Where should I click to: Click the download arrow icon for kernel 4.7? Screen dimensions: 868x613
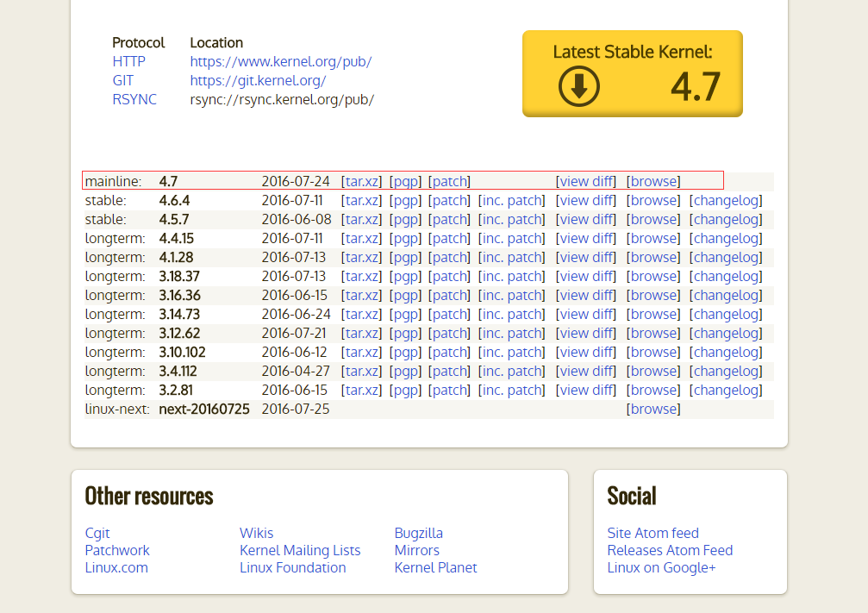578,86
